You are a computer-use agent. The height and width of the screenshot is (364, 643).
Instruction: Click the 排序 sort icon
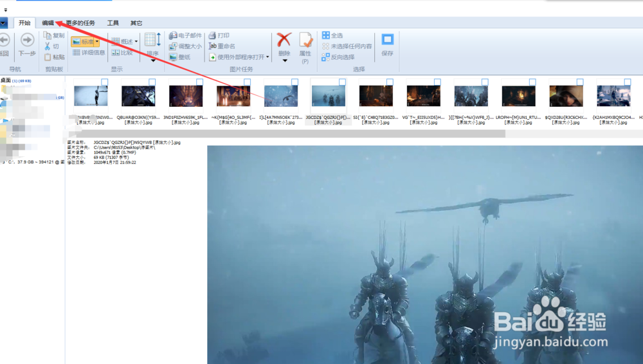coord(152,40)
